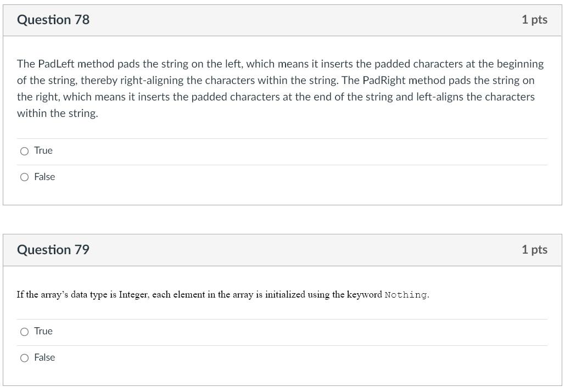Click the PadLeft question paragraph
The width and height of the screenshot is (565, 392).
(280, 88)
